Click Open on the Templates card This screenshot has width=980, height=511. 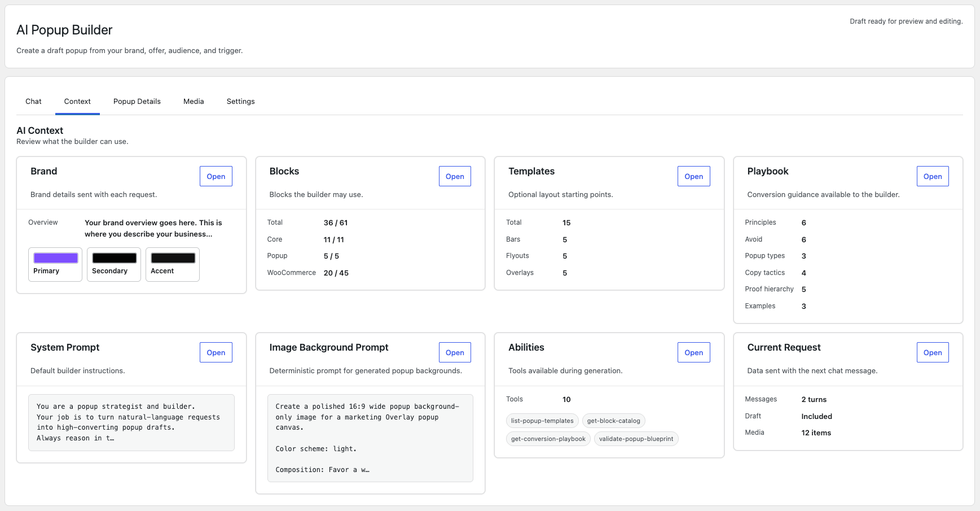pos(694,176)
